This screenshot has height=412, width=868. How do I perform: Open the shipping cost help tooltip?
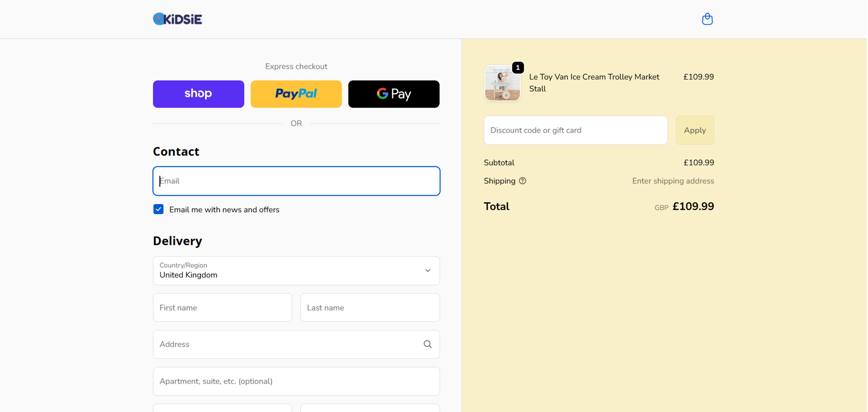coord(523,181)
